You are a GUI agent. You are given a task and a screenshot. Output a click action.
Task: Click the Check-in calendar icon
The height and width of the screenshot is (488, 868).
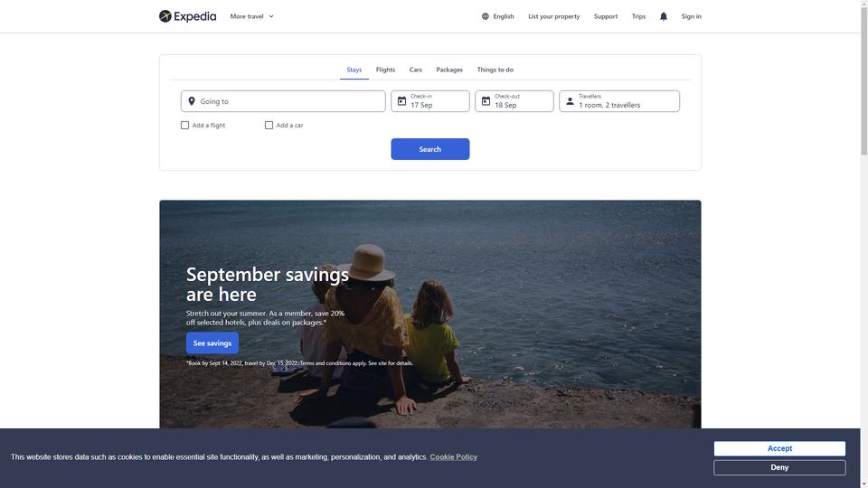point(401,101)
